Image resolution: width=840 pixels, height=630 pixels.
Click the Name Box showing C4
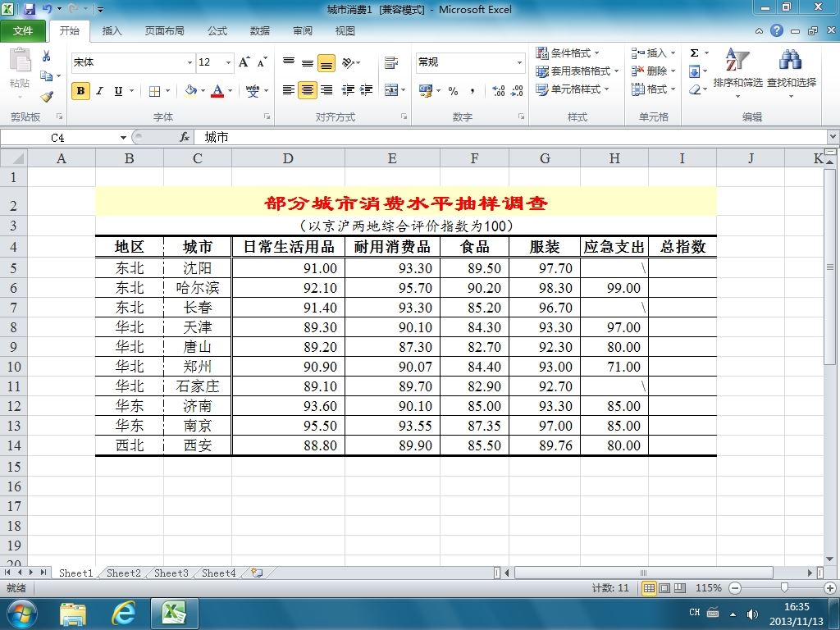click(58, 138)
